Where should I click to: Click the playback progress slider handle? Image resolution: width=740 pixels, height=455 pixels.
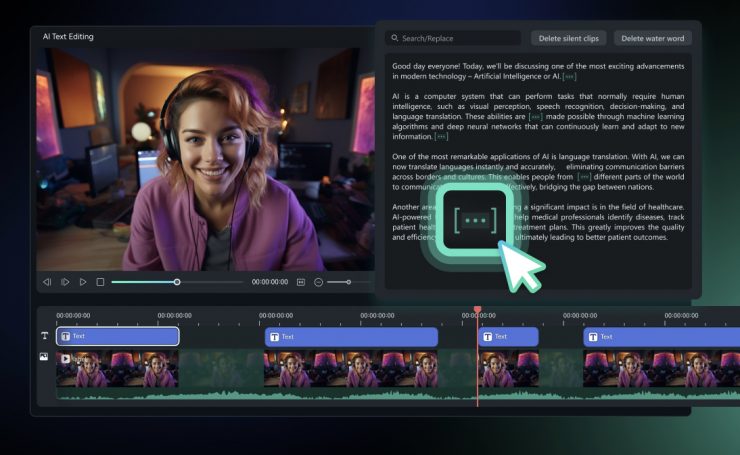pos(177,282)
